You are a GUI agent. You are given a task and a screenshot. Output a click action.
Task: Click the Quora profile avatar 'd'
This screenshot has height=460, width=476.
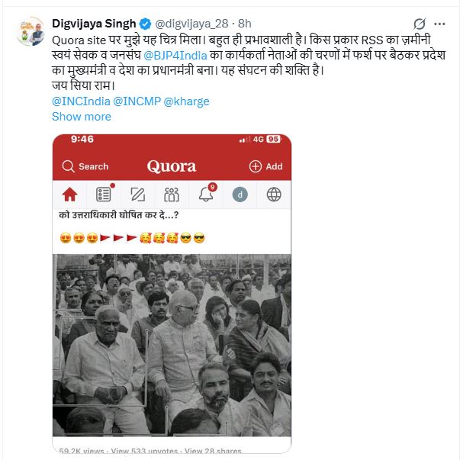[x=240, y=195]
